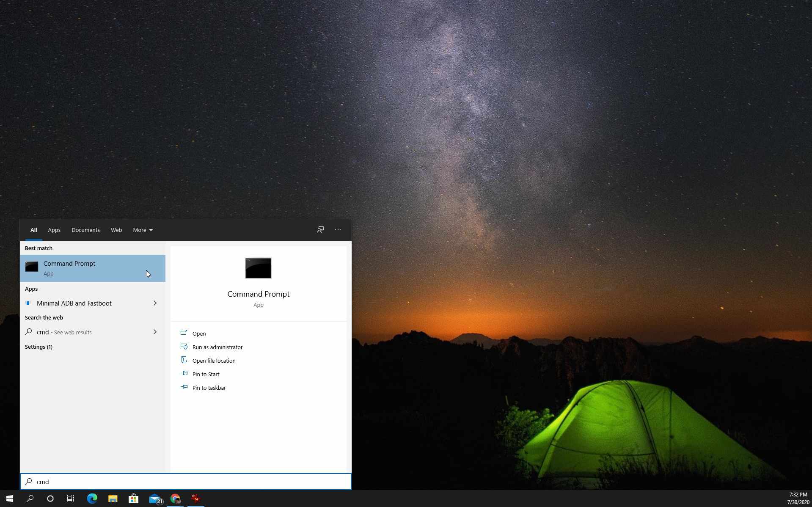The image size is (812, 507).
Task: Choose Open file location
Action: [214, 361]
